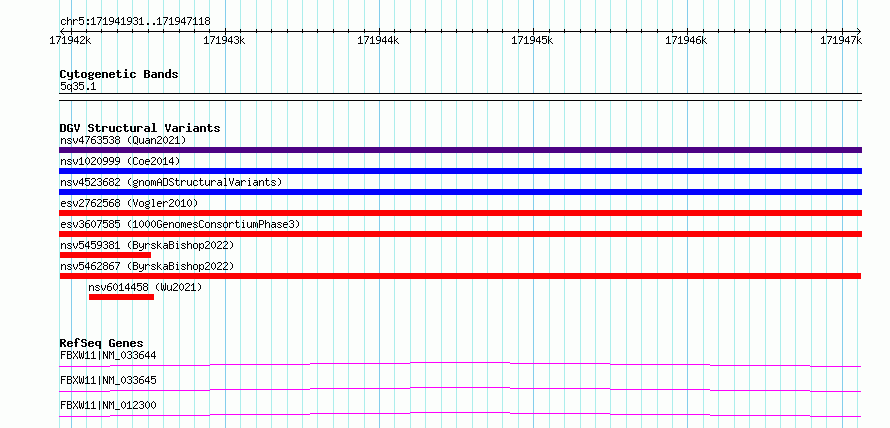Click the chr5:171941931..171947118 region label
The height and width of the screenshot is (428, 890).
[135, 22]
